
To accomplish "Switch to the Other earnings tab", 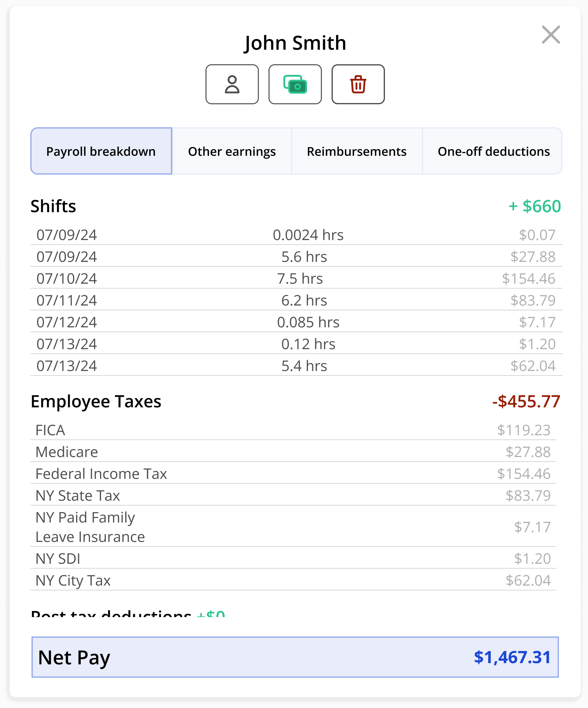I will [x=232, y=151].
